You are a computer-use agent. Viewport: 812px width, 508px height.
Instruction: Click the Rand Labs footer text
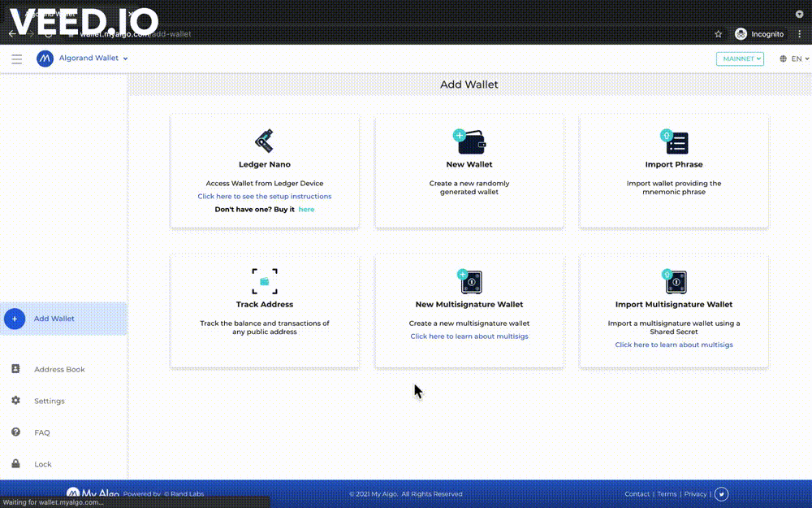(x=184, y=494)
